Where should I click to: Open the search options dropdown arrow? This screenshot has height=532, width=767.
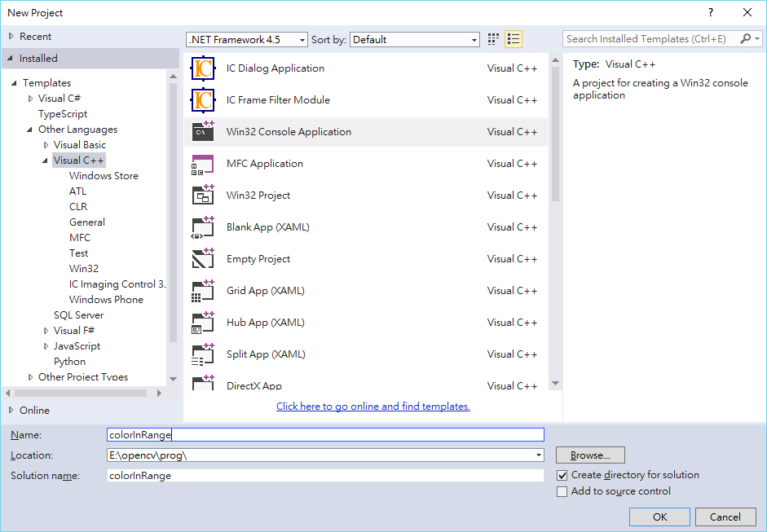(757, 38)
